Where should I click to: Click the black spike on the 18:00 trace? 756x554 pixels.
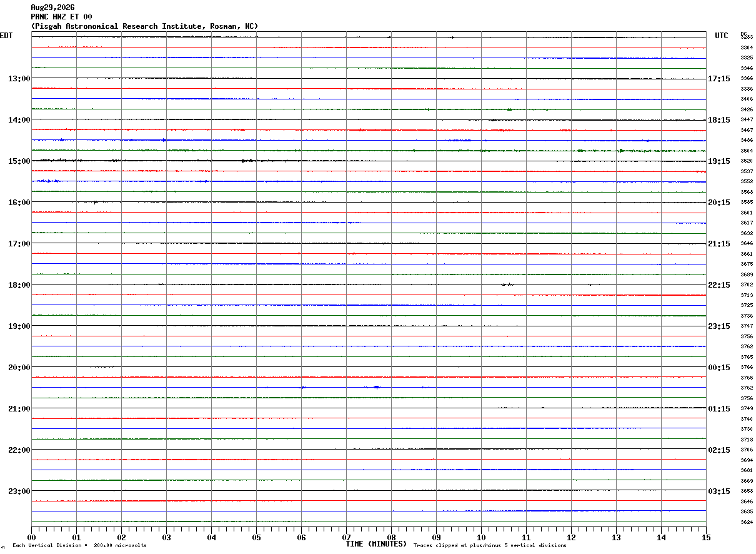[x=507, y=285]
